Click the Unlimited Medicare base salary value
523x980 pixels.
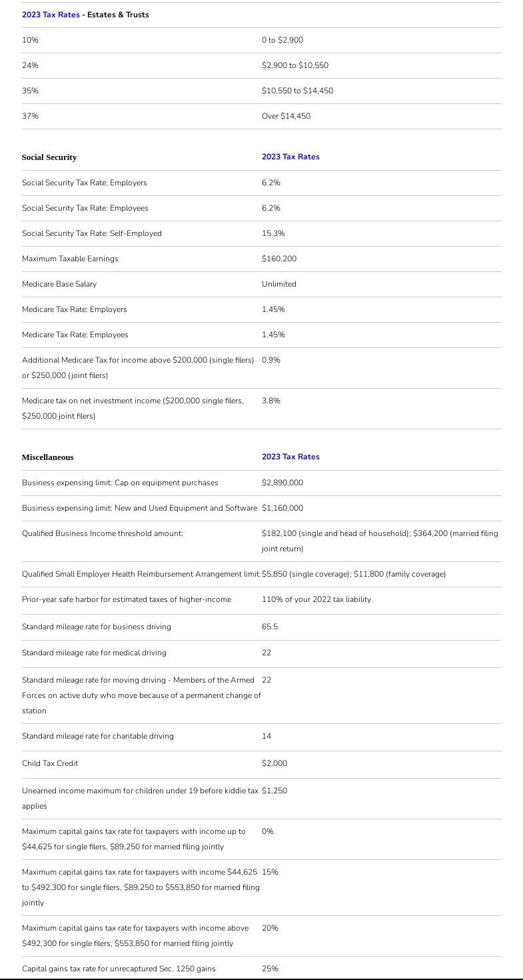click(278, 284)
